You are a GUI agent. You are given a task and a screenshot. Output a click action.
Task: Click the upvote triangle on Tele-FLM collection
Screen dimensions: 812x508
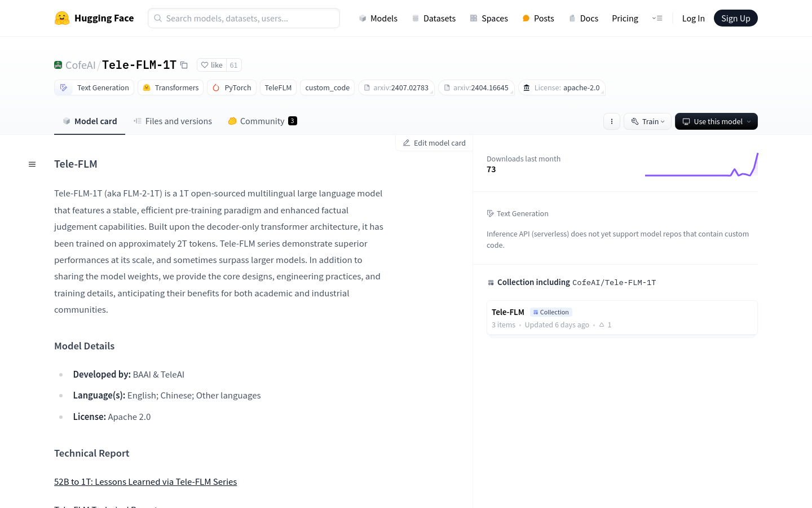click(x=602, y=325)
